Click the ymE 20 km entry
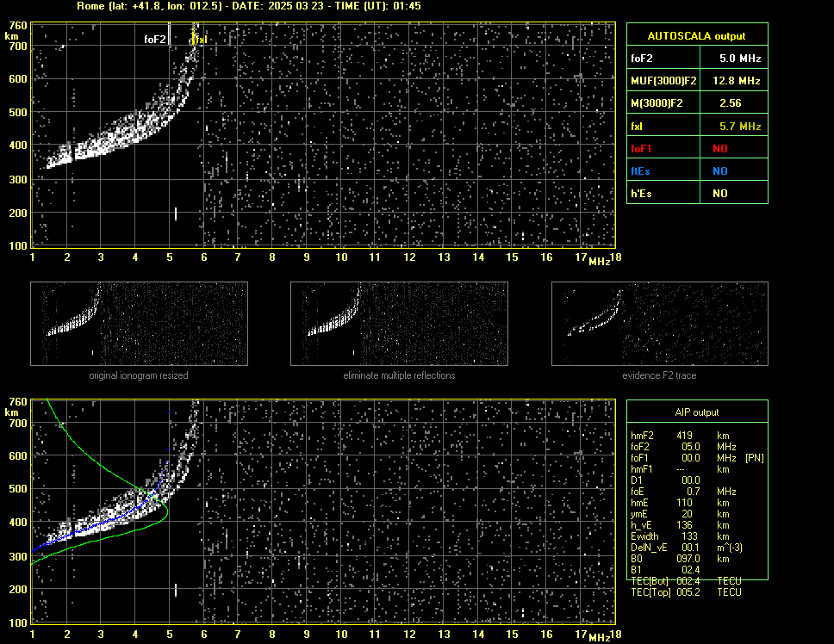834x644 pixels. click(x=680, y=514)
